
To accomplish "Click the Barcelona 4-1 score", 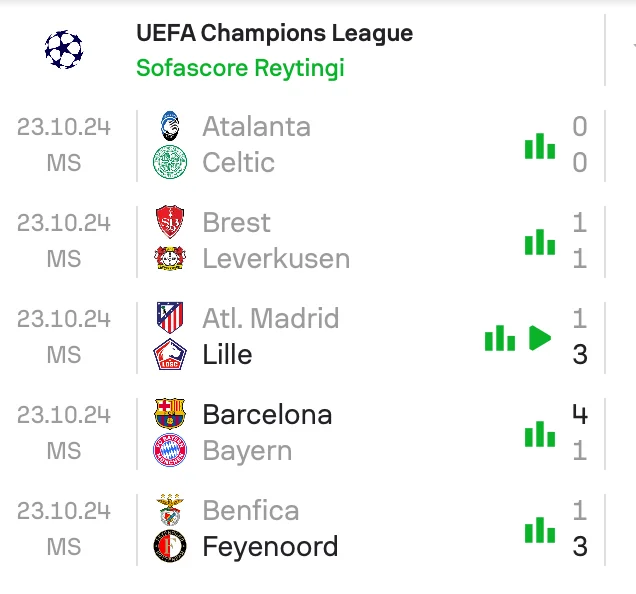I will pyautogui.click(x=580, y=432).
